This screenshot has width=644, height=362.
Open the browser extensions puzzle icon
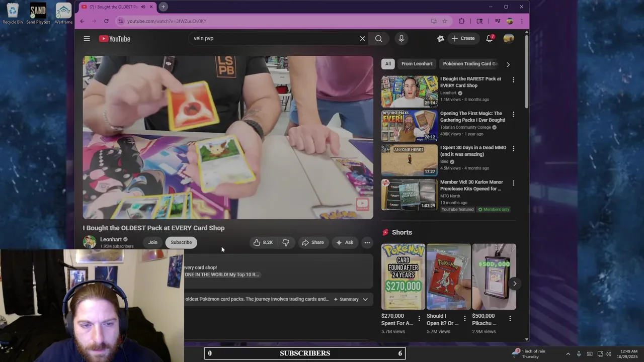[x=461, y=21]
